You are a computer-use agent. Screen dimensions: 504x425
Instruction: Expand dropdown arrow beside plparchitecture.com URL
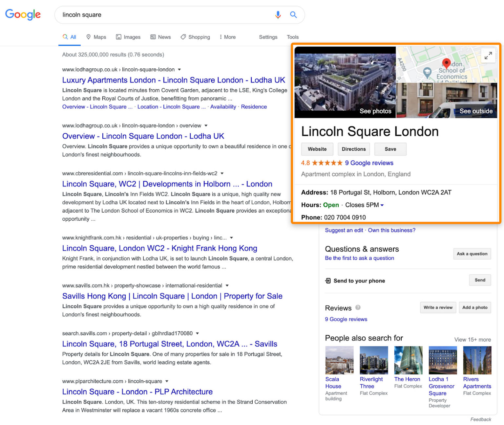[167, 381]
